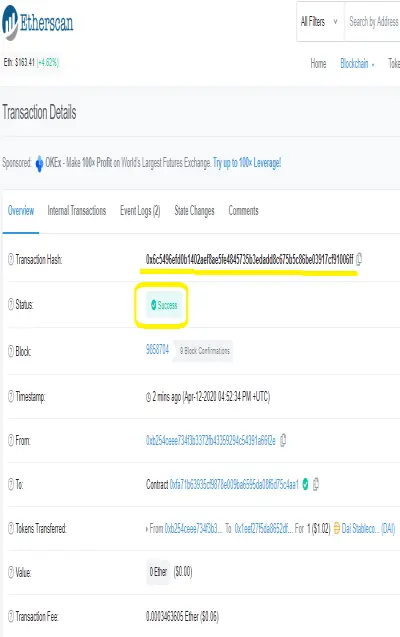
Task: Click the Etherscan logo
Action: [x=37, y=22]
